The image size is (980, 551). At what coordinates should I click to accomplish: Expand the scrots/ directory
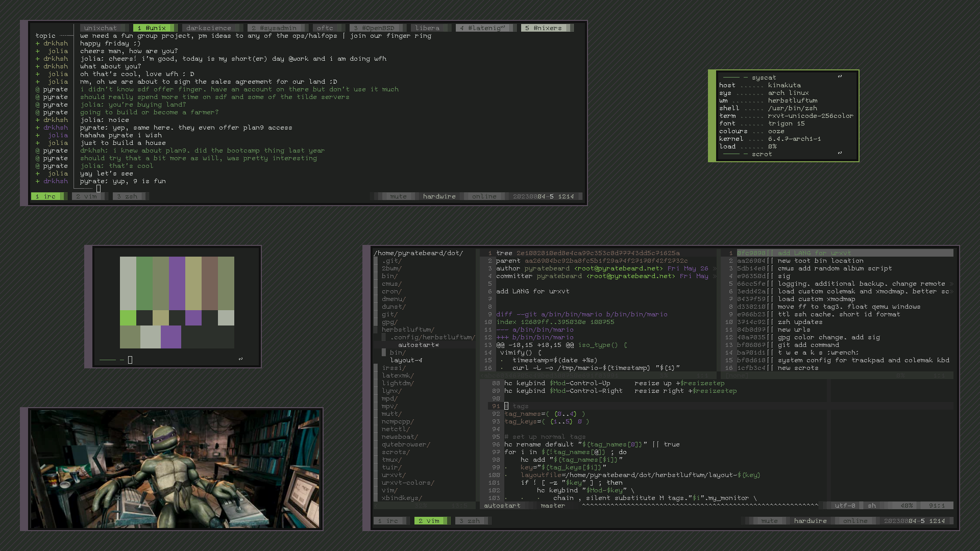pyautogui.click(x=396, y=452)
